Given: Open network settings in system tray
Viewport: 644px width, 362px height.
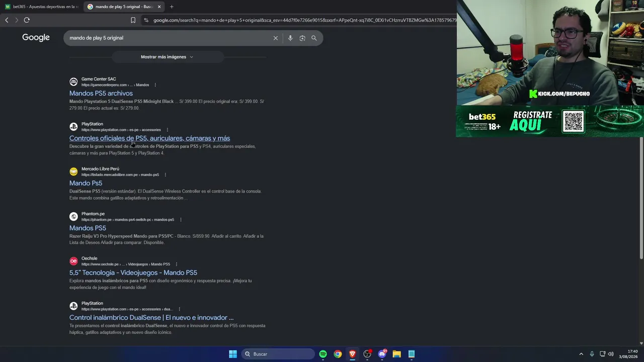Looking at the screenshot, I should 602,354.
